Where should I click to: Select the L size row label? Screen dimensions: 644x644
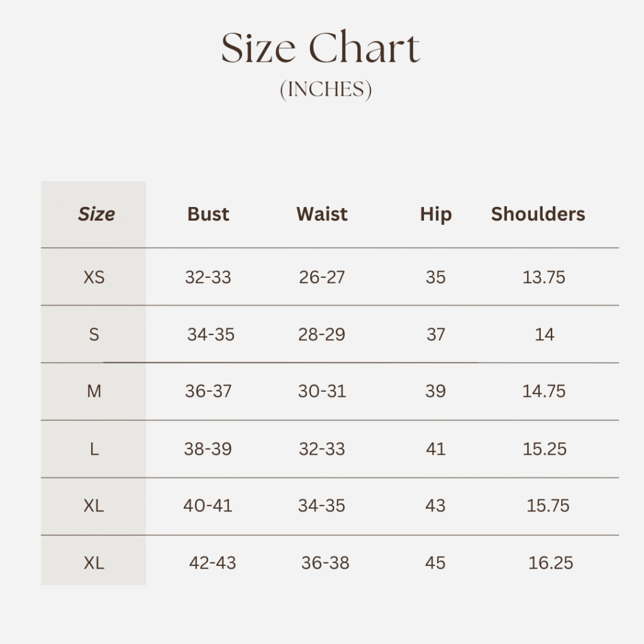pyautogui.click(x=94, y=450)
